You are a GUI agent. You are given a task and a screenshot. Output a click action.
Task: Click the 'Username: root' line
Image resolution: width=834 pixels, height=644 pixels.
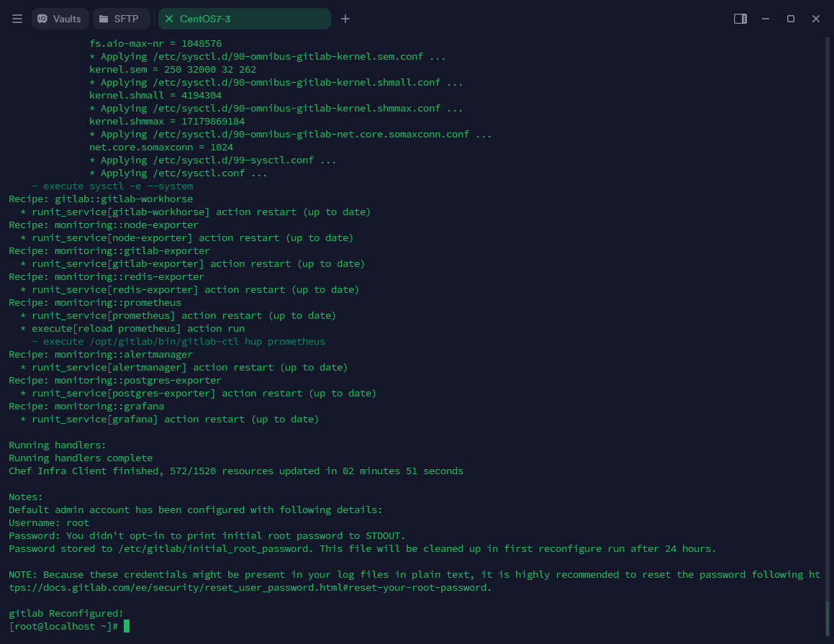(x=49, y=522)
